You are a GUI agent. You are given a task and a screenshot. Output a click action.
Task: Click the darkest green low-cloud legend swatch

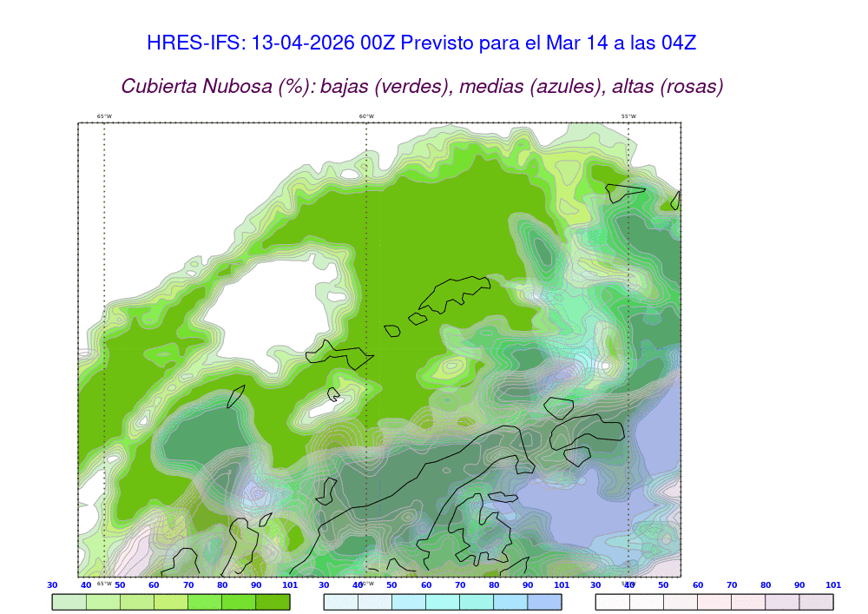coord(273,601)
